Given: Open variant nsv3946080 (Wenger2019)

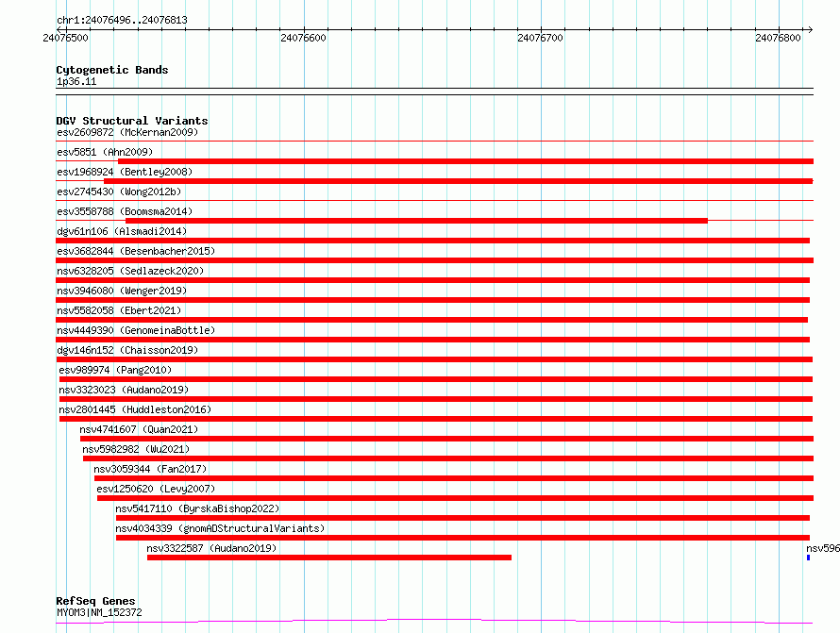Looking at the screenshot, I should [122, 291].
